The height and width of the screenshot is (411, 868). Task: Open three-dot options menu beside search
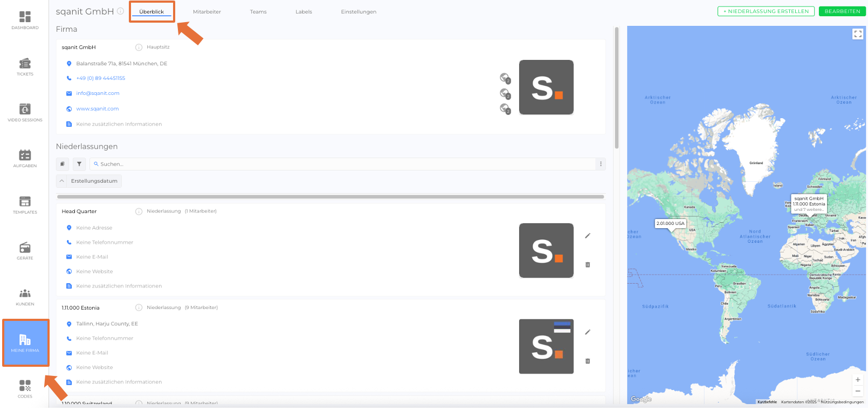601,164
